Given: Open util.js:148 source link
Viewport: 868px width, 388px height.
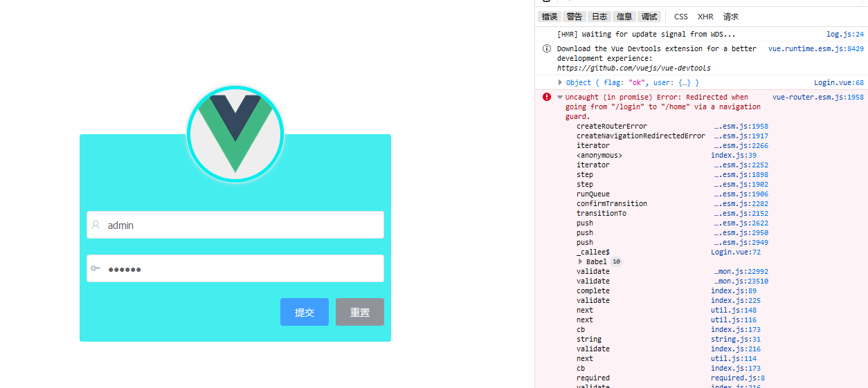Looking at the screenshot, I should (734, 310).
